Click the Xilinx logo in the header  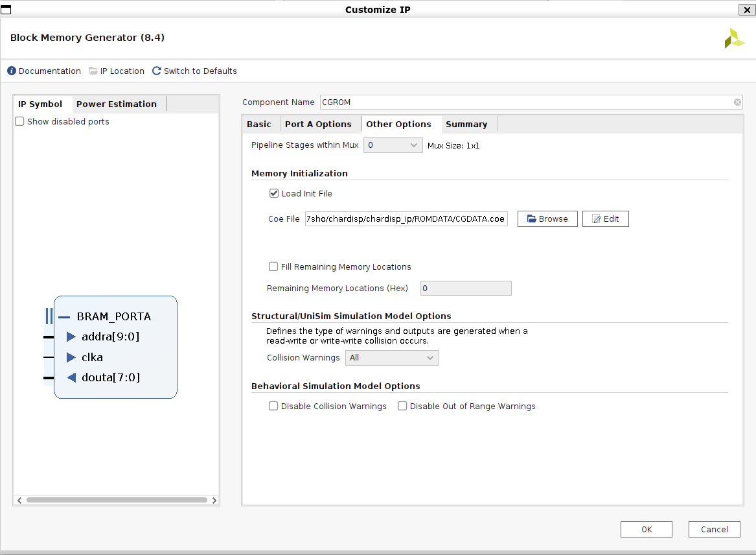pos(734,39)
